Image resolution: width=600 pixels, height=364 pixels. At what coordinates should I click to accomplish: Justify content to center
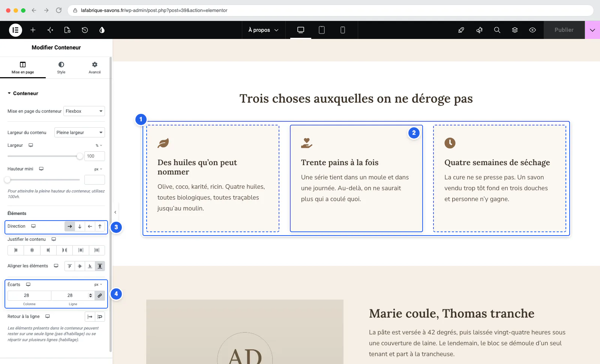click(32, 250)
